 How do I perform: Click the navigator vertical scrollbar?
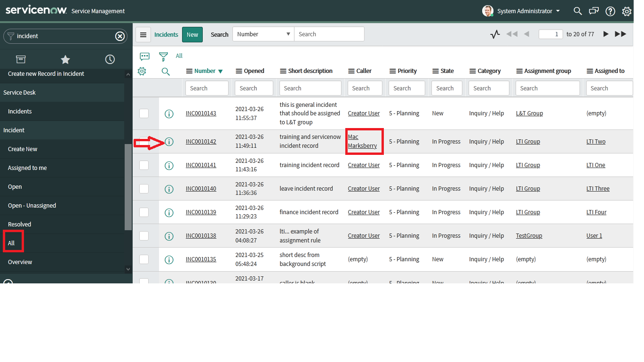click(128, 187)
